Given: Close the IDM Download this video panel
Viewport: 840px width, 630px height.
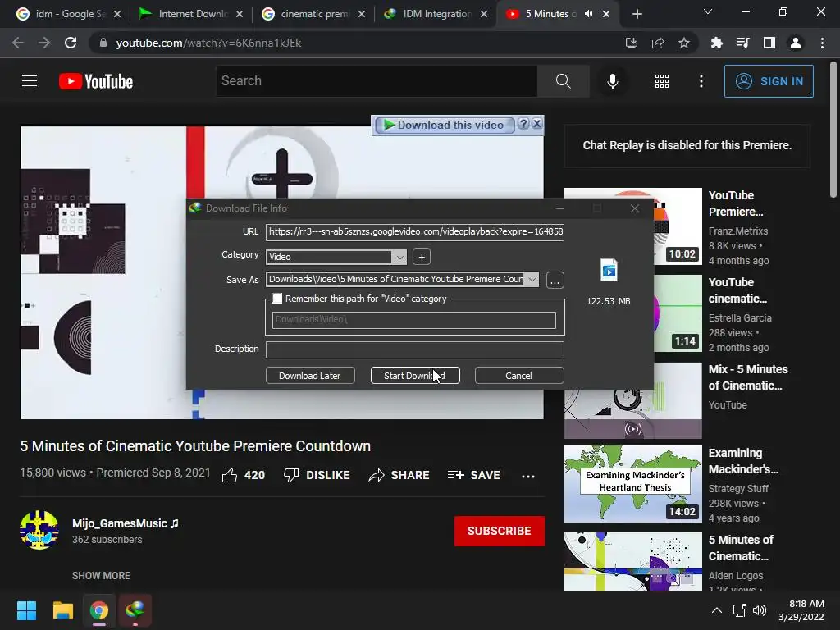Looking at the screenshot, I should [536, 125].
